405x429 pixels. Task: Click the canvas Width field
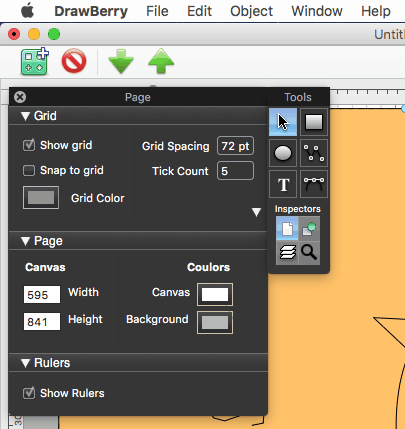(x=42, y=295)
